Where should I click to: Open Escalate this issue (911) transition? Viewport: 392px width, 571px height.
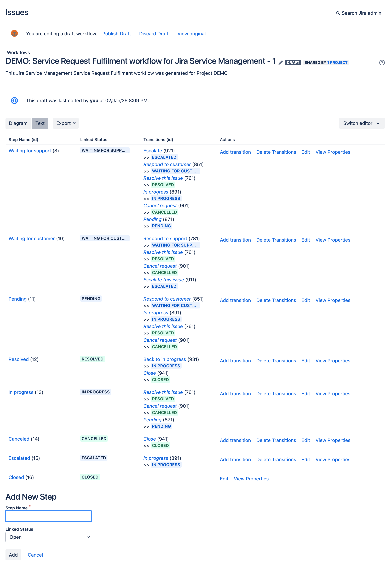click(x=164, y=280)
